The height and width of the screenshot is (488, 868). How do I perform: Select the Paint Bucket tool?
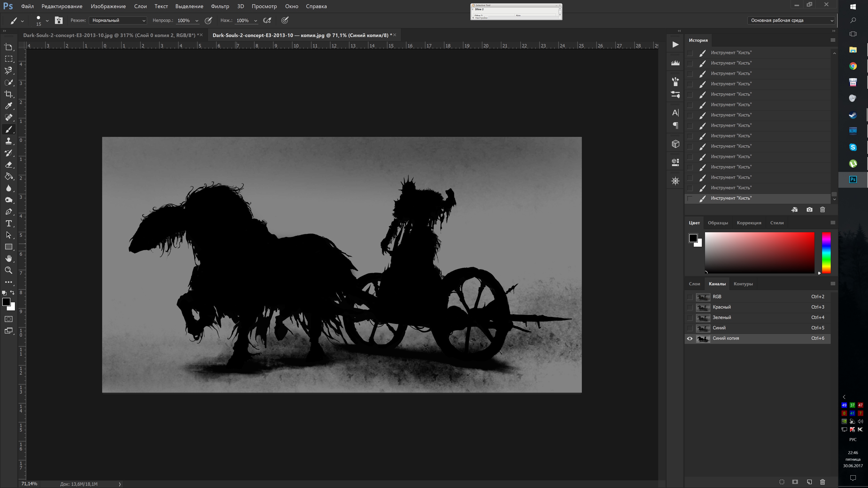tap(9, 176)
